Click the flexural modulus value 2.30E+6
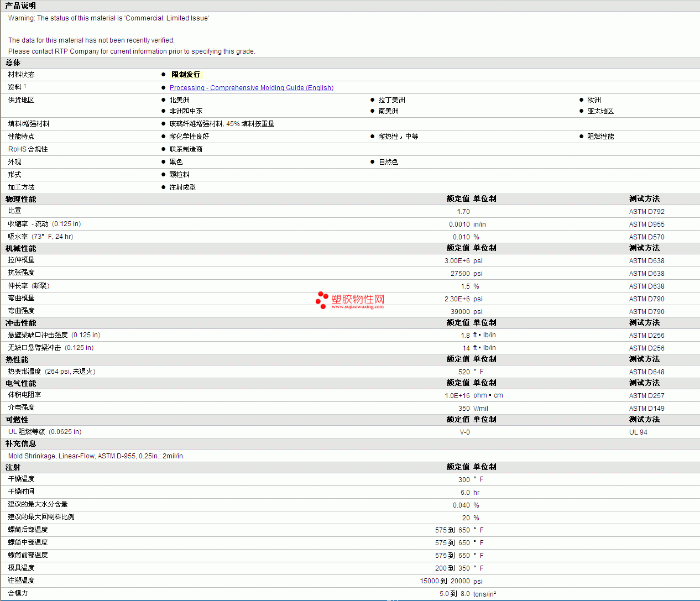 [457, 299]
